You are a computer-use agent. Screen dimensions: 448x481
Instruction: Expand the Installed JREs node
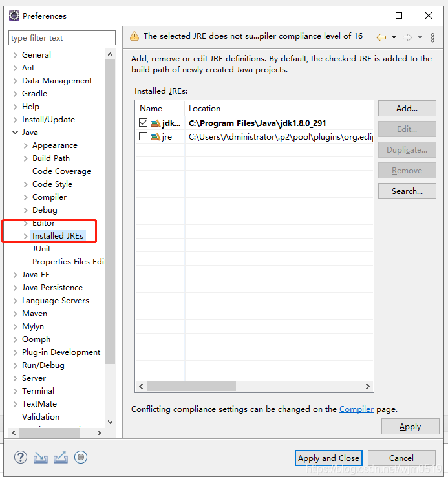[x=26, y=236]
